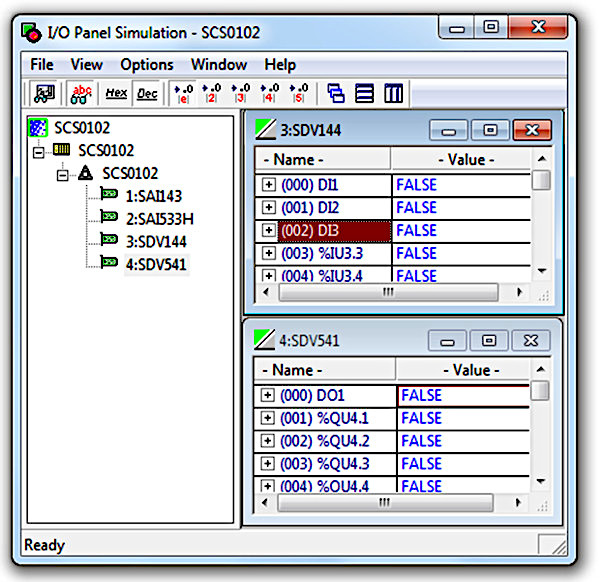Click the .0 '3' decimal places icon
Screen dimensions: 600x582
pos(241,94)
